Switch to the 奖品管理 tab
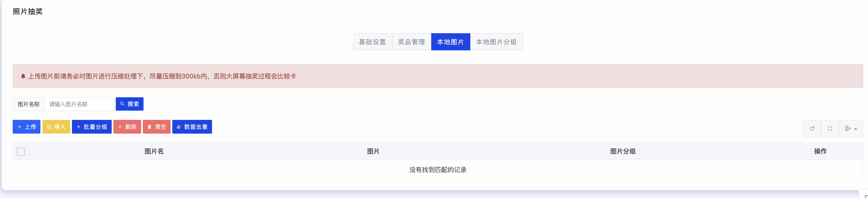Viewport: 868px width, 198px height. 412,42
